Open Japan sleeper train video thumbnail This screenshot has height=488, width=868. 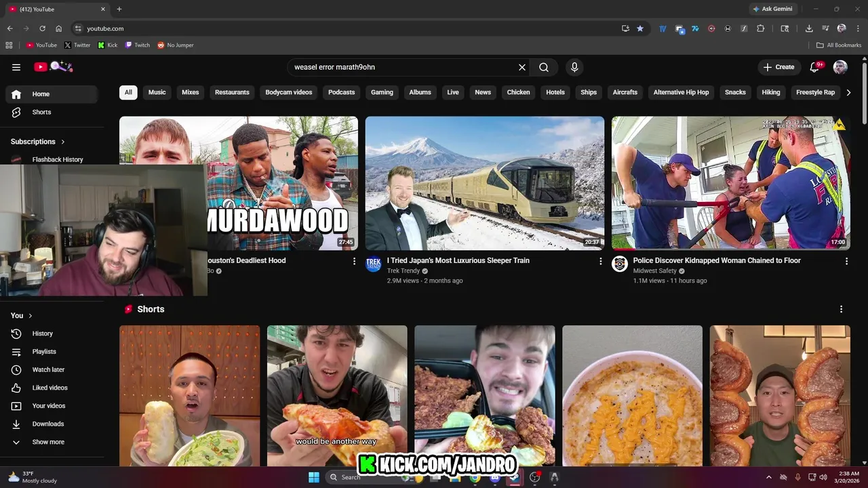(x=485, y=183)
